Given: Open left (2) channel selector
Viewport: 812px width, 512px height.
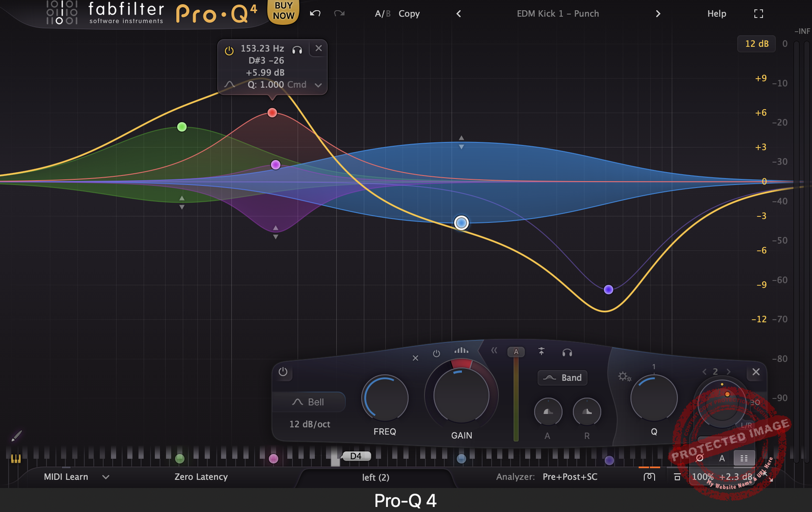Looking at the screenshot, I should click(x=376, y=477).
